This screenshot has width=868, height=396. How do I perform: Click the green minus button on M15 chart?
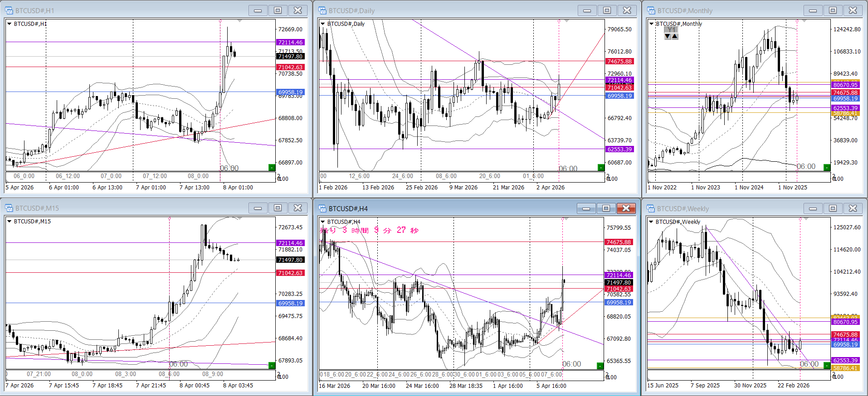272,365
